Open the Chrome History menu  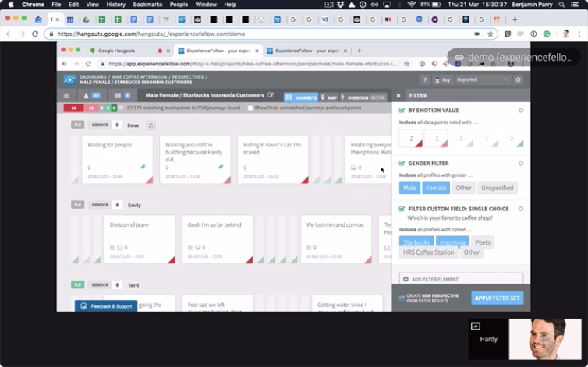(x=115, y=5)
